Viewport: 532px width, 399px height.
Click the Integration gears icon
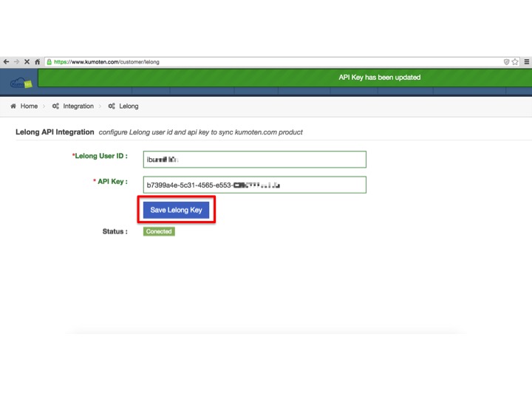tap(55, 106)
